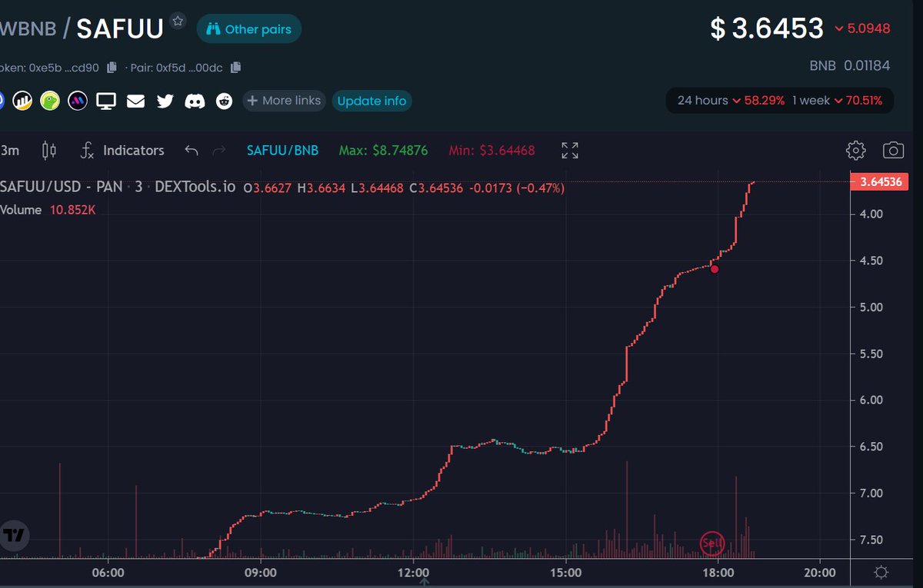Viewport: 923px width, 588px height.
Task: Change the candlestick chart style
Action: (x=49, y=150)
